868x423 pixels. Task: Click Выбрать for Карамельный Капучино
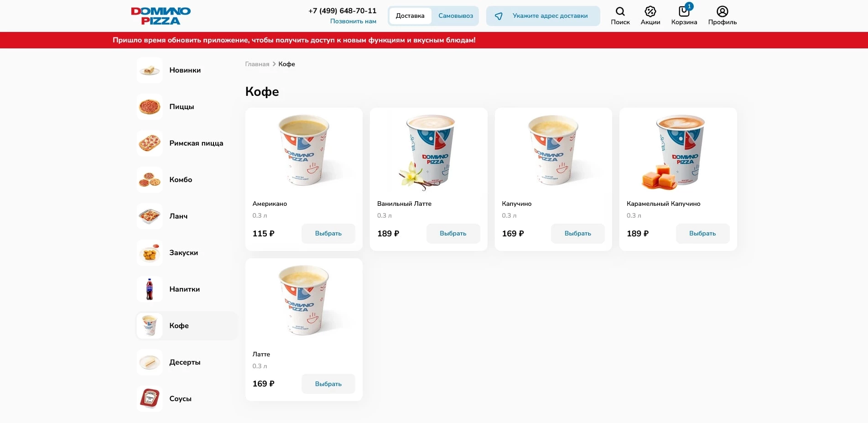(x=702, y=234)
